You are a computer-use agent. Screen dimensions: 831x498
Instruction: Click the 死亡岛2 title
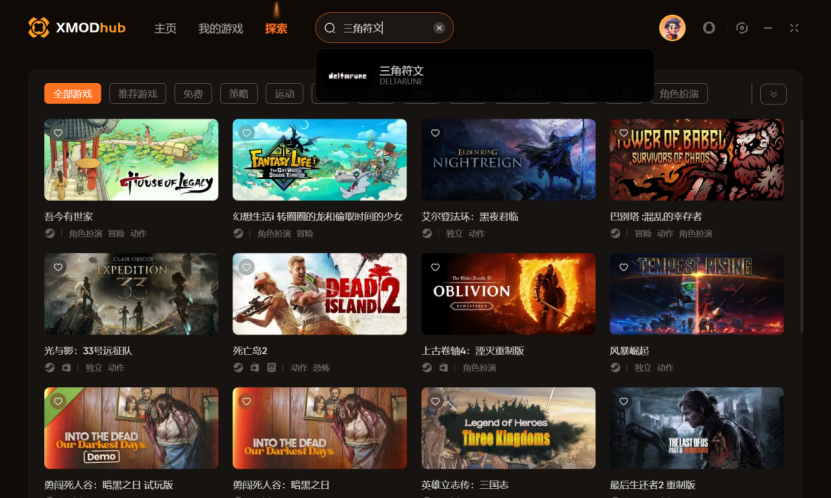point(250,351)
